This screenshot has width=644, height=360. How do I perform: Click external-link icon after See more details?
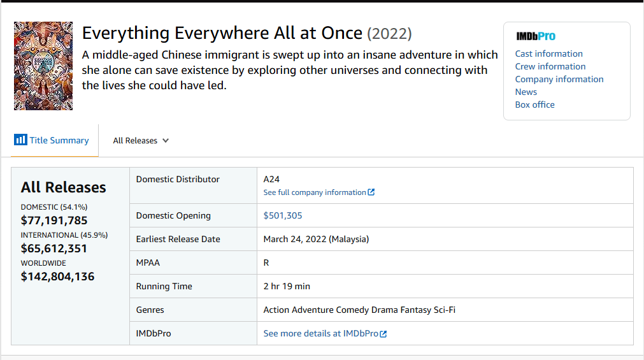(383, 334)
